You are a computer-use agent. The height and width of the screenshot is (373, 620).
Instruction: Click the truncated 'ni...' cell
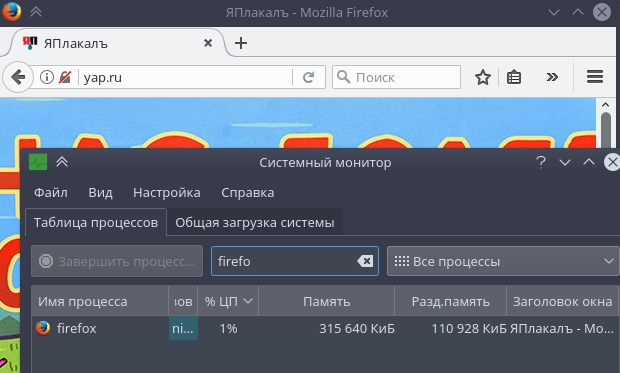(x=183, y=328)
